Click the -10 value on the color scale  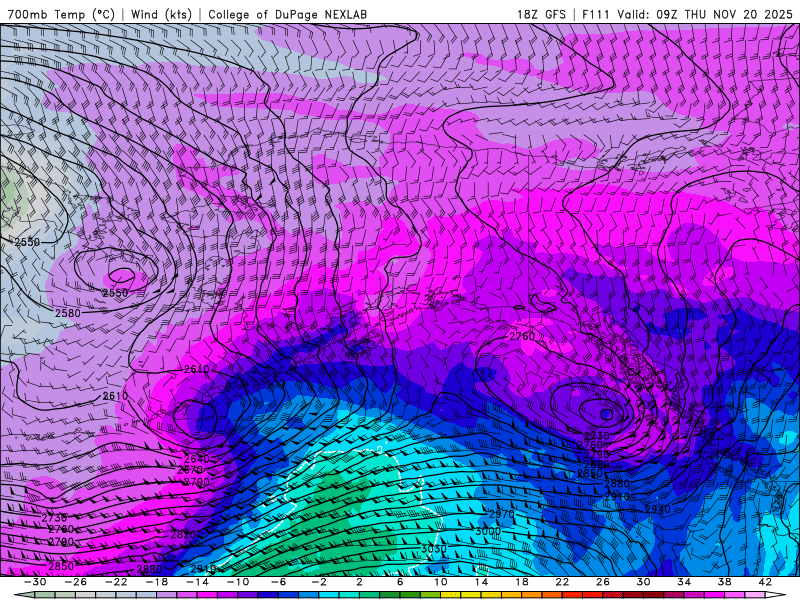pyautogui.click(x=238, y=582)
